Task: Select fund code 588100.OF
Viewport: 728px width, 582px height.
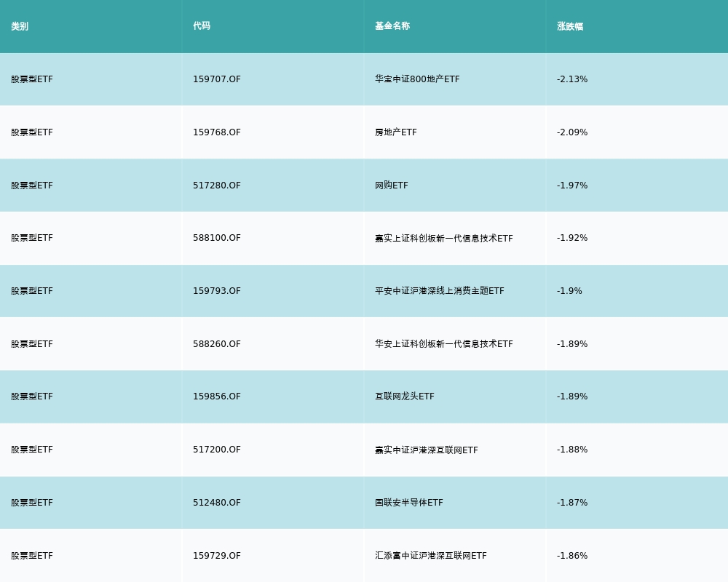Action: click(x=217, y=238)
